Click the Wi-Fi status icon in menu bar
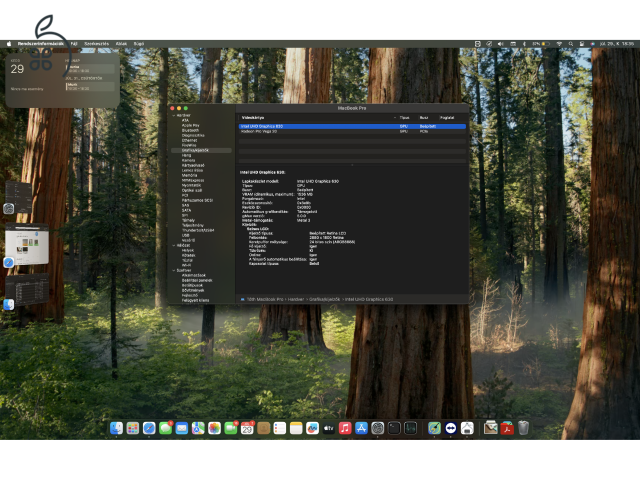 (559, 44)
